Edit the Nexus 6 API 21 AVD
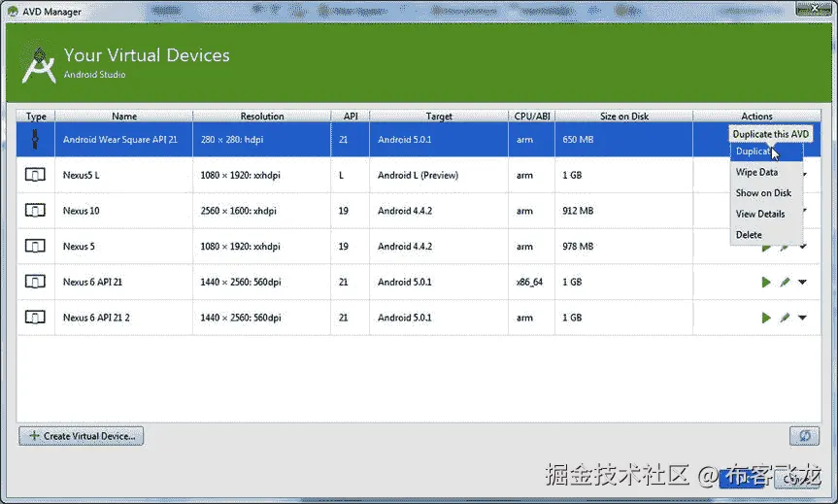 point(785,283)
